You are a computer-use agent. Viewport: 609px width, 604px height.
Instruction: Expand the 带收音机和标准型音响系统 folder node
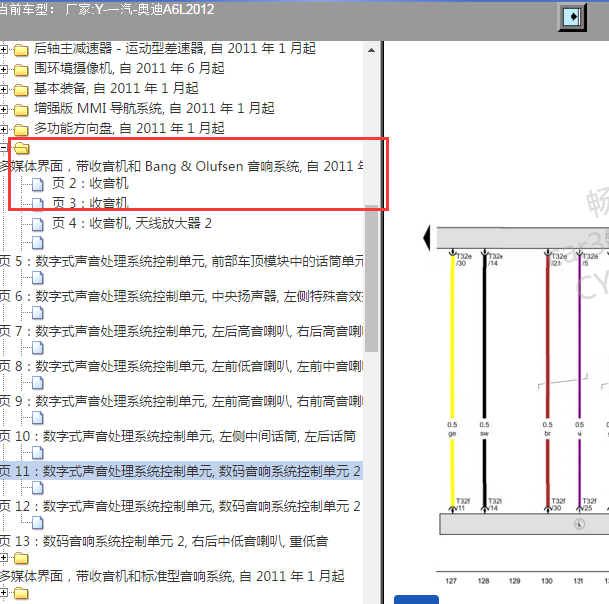coord(3,558)
